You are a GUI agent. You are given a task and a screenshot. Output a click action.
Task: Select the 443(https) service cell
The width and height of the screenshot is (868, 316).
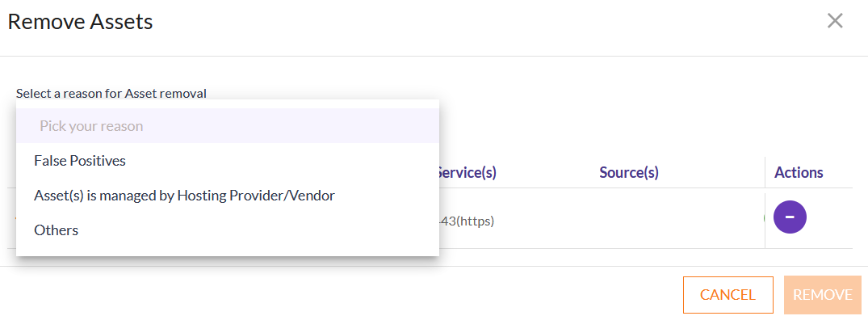tap(467, 221)
